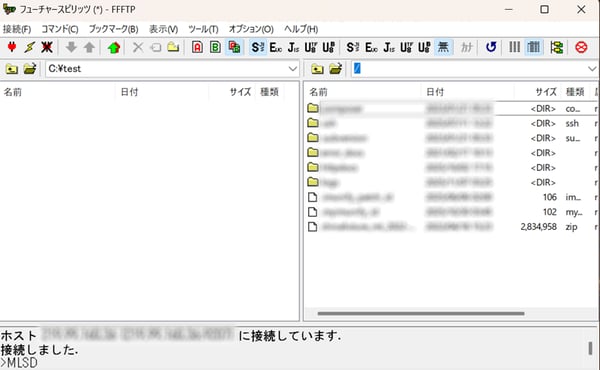Open the ヘルプ(H) menu

point(301,29)
